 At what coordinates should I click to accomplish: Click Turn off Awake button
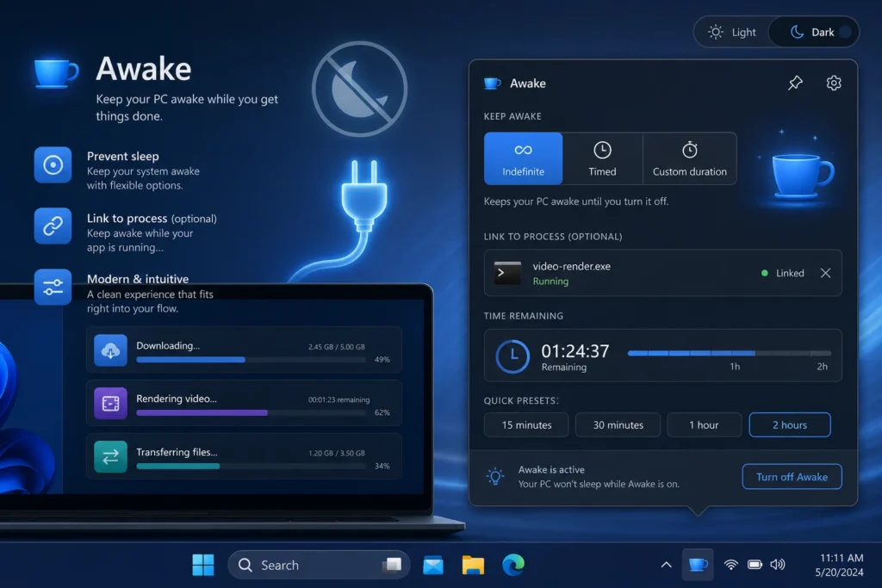tap(792, 477)
